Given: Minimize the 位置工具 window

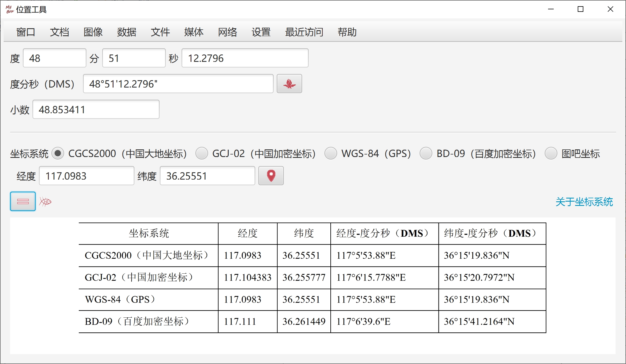Looking at the screenshot, I should click(551, 9).
